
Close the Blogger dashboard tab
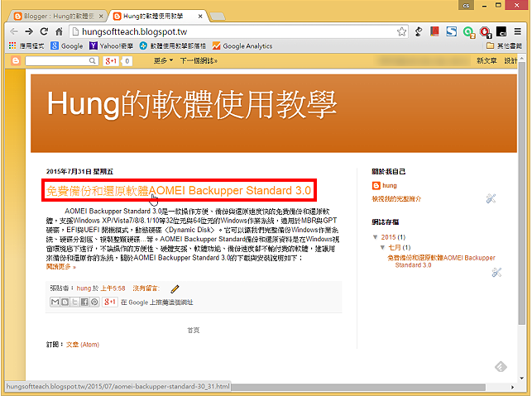101,17
